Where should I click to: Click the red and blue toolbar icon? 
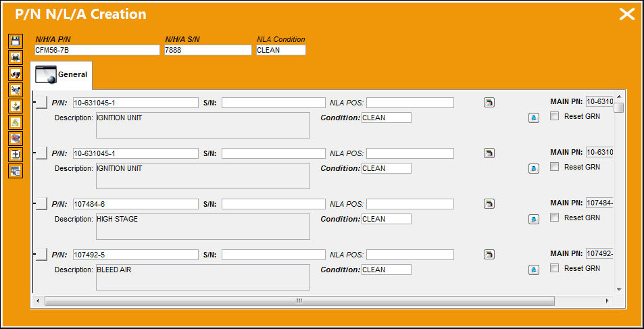pos(16,138)
